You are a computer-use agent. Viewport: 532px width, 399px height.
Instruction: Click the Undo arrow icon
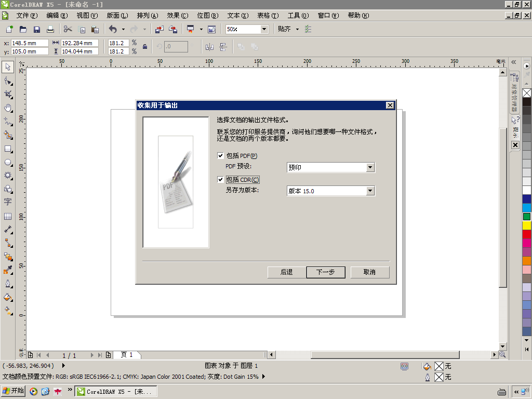(x=113, y=30)
